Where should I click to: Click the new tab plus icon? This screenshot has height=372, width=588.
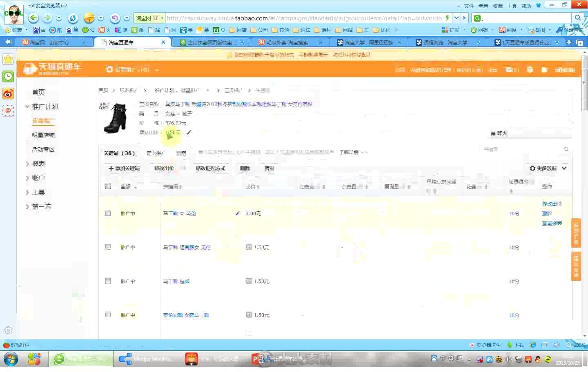(569, 42)
